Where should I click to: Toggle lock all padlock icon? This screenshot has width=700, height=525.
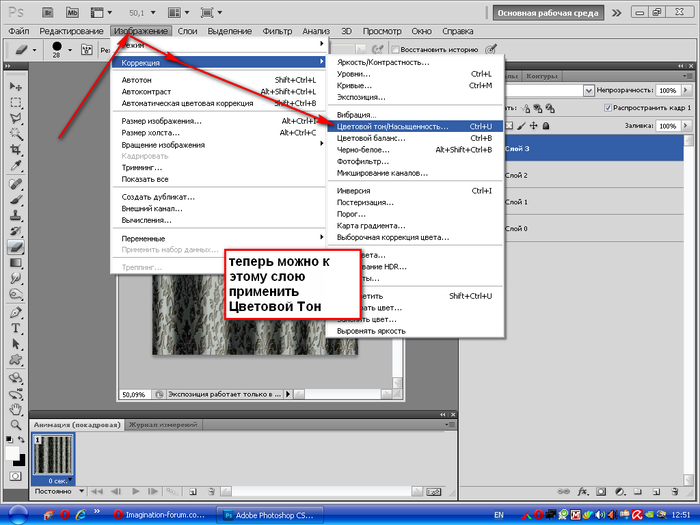[546, 126]
